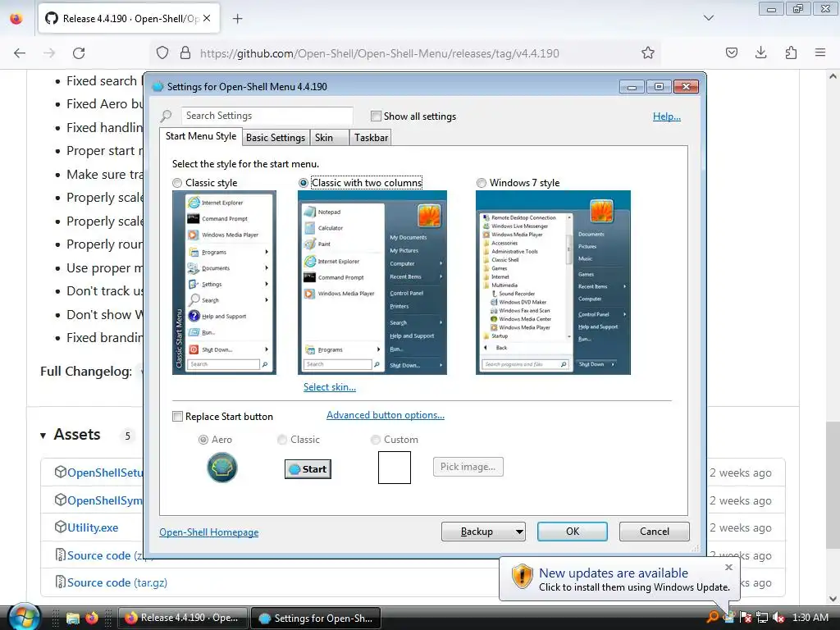Viewport: 840px width, 630px height.
Task: Click the Pick image... button
Action: pos(468,467)
